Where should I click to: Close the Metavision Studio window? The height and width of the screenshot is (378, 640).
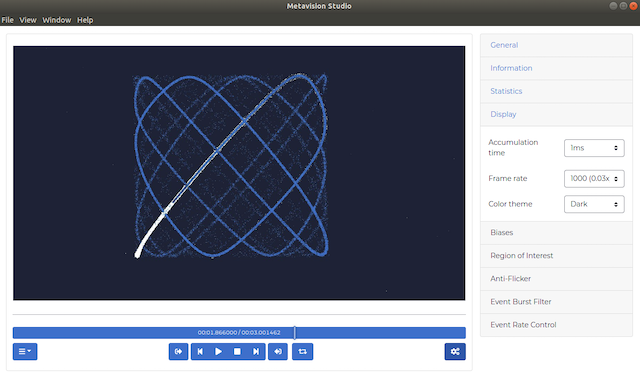[x=633, y=6]
